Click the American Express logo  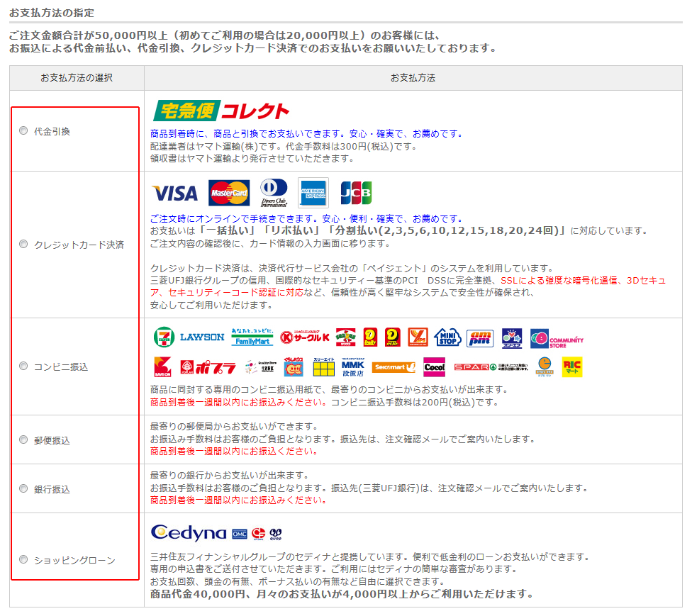coord(313,193)
